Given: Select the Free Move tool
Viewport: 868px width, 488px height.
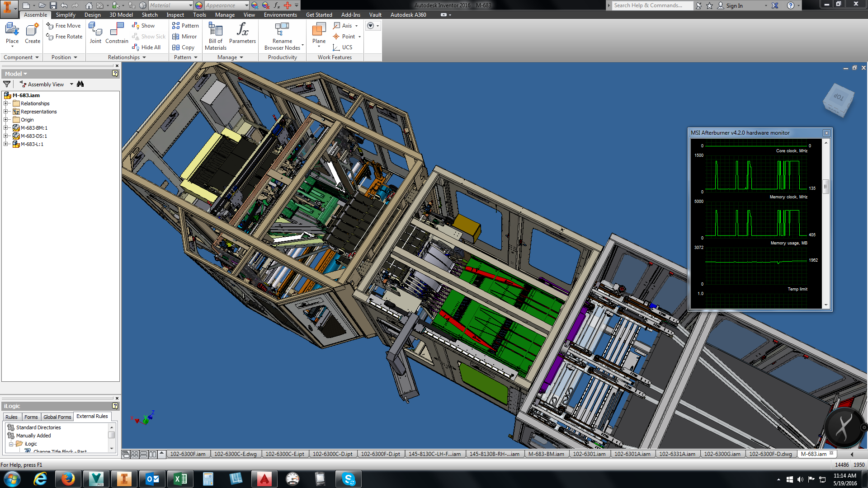Looking at the screenshot, I should [63, 26].
